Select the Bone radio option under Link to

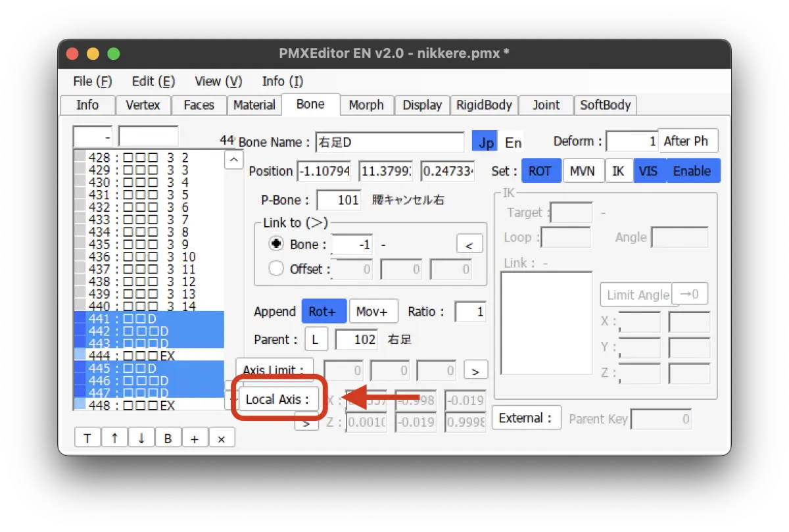277,244
